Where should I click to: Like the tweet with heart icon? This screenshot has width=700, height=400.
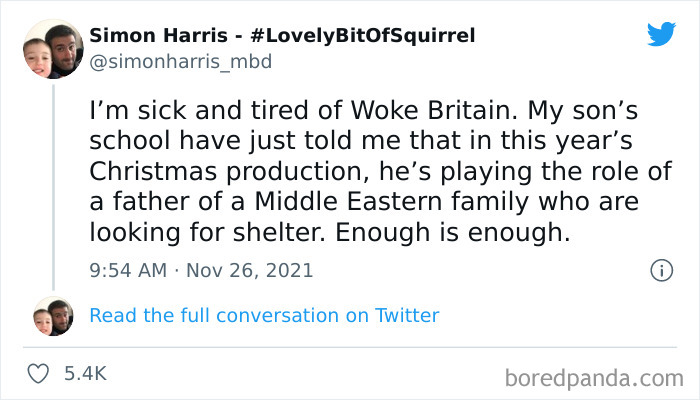coord(40,374)
